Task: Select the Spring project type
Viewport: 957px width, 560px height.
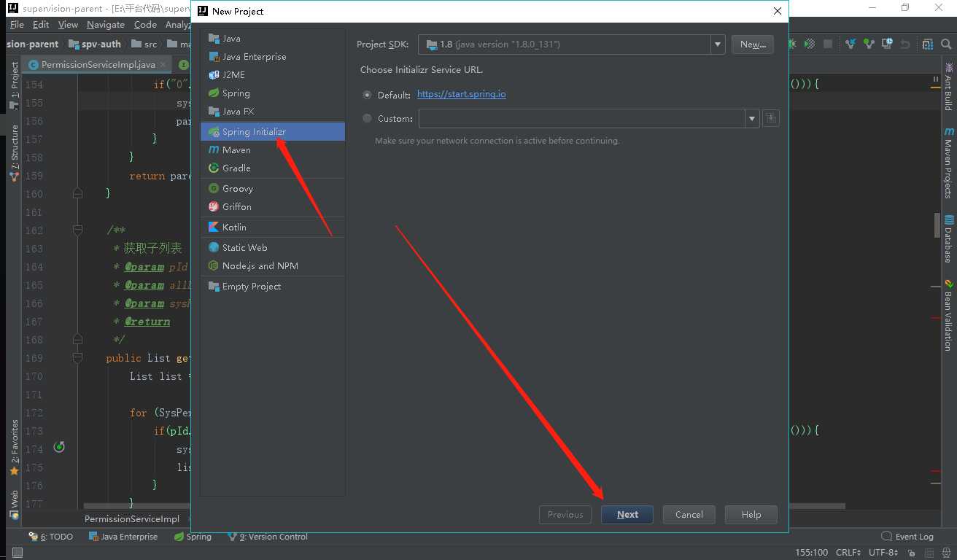Action: [x=272, y=93]
